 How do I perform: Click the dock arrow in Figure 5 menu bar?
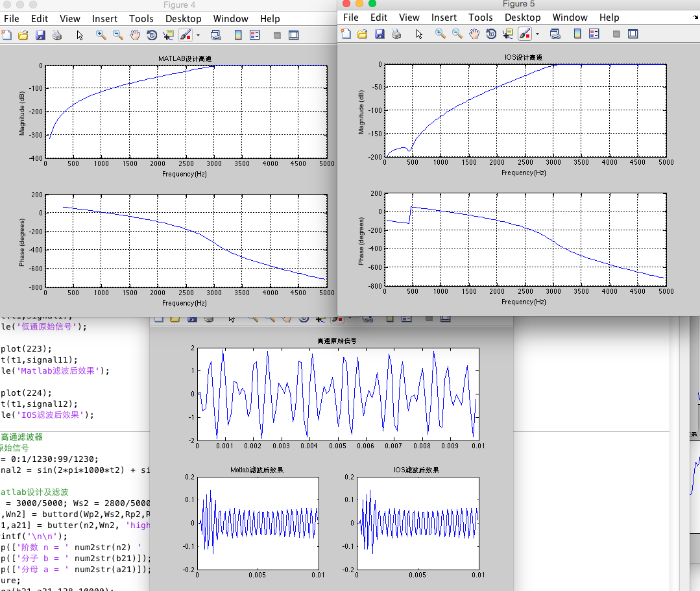[x=695, y=17]
